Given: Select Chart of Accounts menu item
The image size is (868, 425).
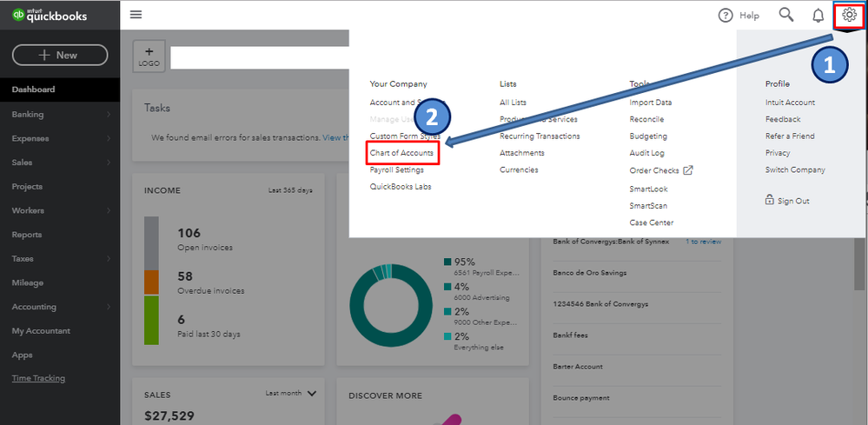Looking at the screenshot, I should [401, 153].
